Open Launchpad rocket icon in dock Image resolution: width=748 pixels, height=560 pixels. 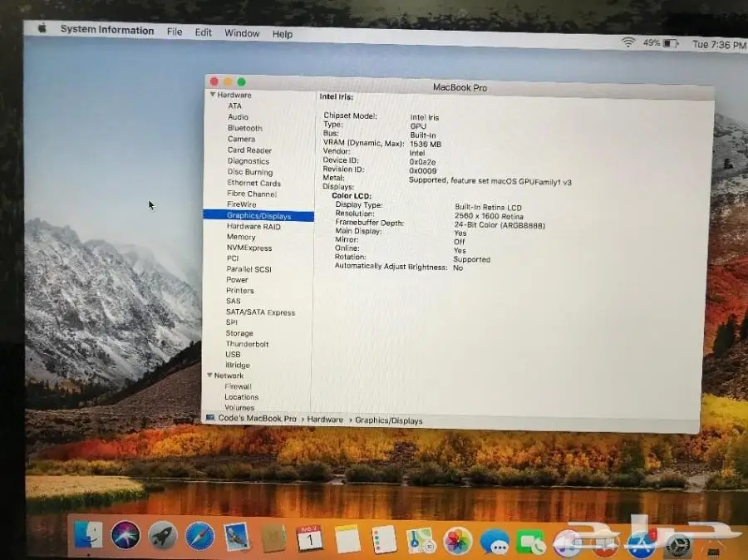(x=163, y=536)
